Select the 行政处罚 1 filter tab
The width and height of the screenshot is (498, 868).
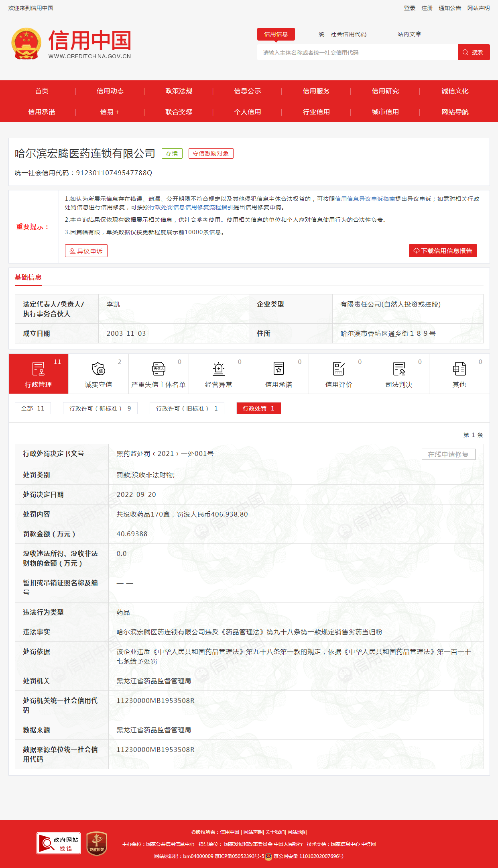point(259,408)
